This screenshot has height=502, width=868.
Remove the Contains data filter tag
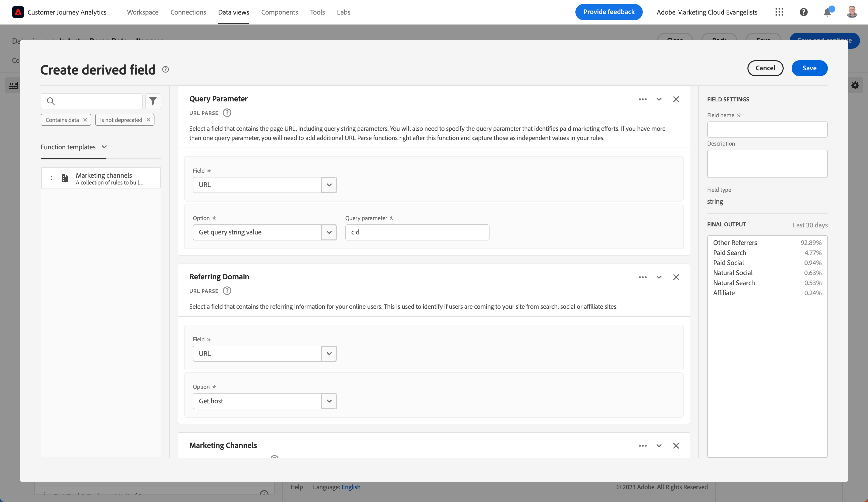(85, 120)
